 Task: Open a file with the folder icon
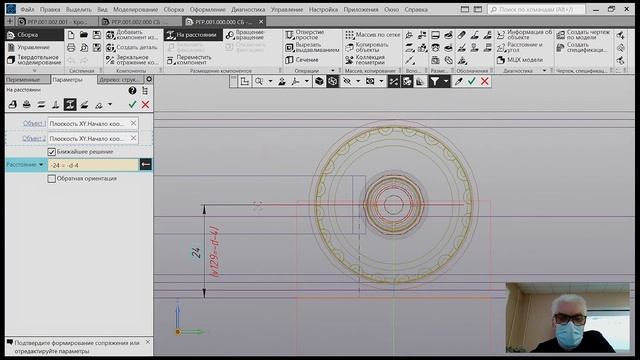tap(84, 36)
